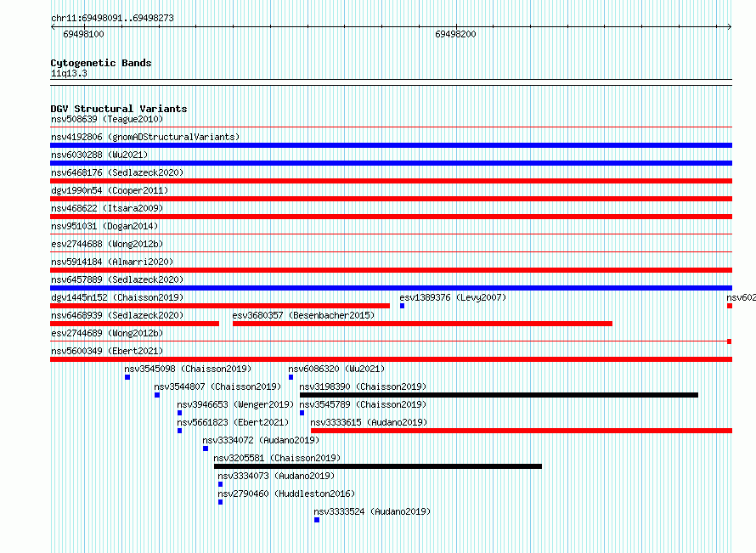
Task: Open nsv3205581 (Chaisson2019) label
Action: click(x=277, y=458)
